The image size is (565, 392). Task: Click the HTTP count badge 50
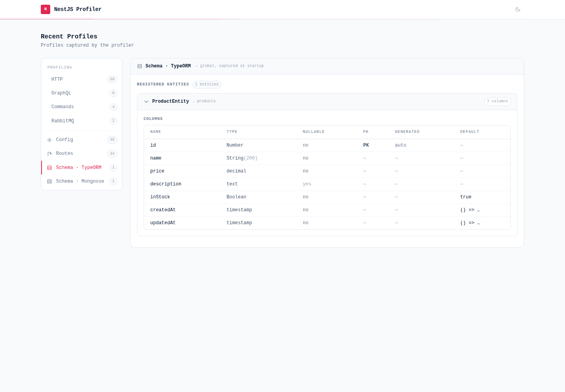[112, 80]
